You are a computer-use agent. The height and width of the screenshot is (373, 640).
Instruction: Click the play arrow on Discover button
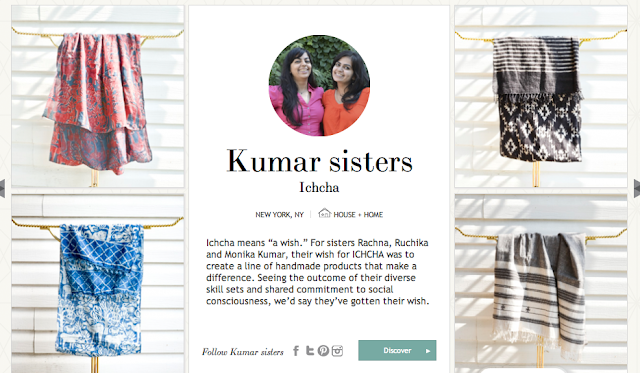tap(428, 351)
